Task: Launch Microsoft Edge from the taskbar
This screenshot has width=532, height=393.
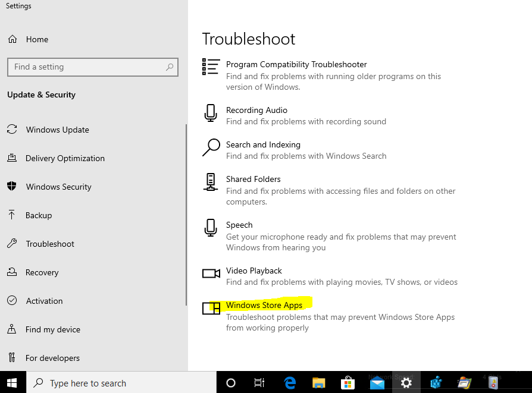Action: (x=290, y=383)
